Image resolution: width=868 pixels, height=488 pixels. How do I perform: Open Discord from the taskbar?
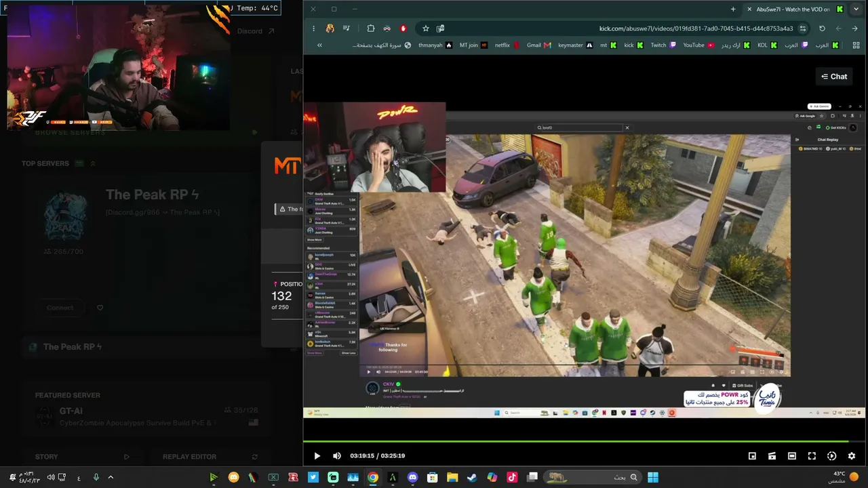coord(412,478)
